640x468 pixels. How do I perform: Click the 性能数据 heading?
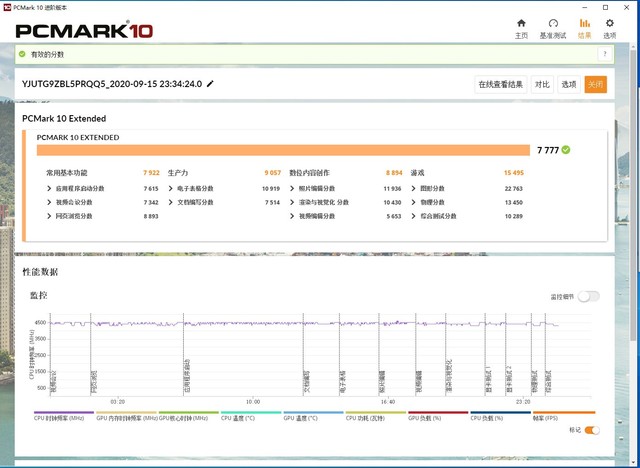(x=40, y=272)
